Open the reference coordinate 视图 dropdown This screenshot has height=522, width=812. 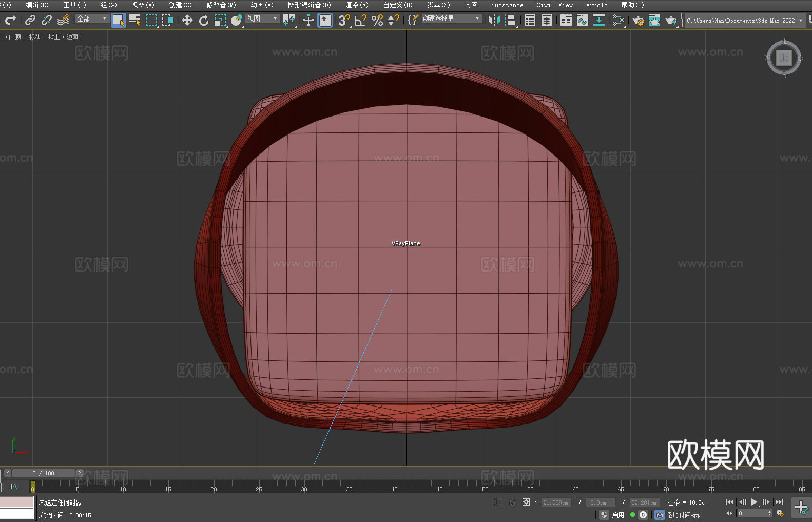point(262,18)
